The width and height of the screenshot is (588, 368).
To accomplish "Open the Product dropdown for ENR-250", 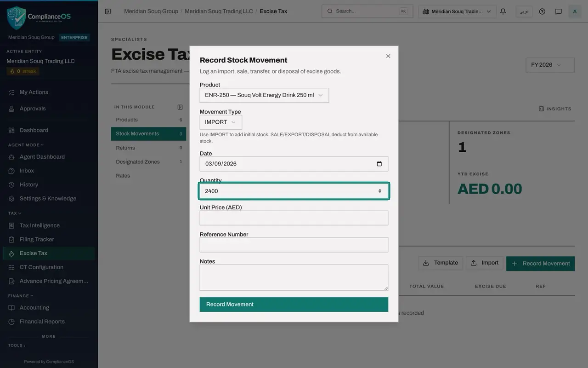I will point(264,95).
